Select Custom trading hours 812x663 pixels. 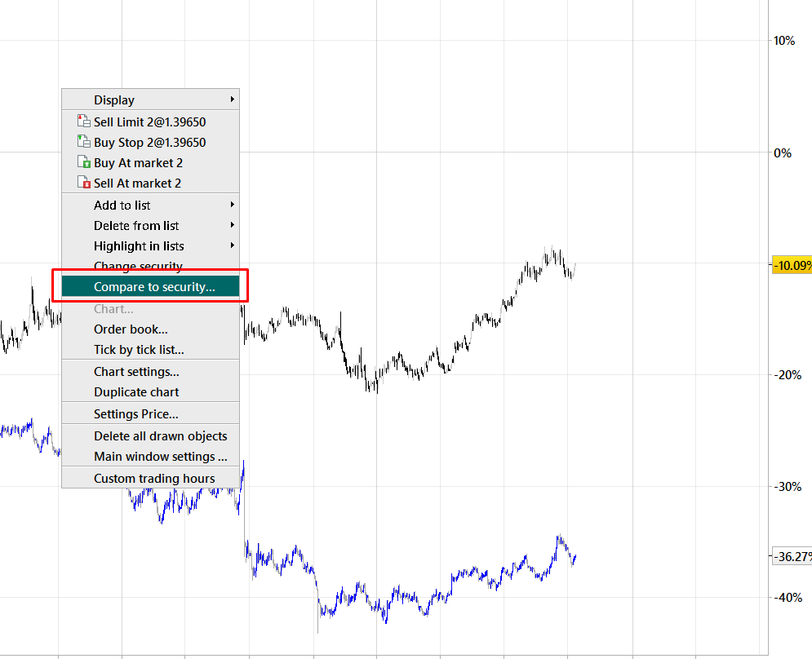154,478
